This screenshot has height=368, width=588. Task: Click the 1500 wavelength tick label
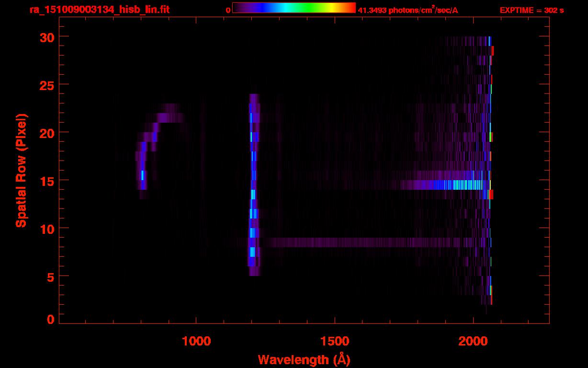(335, 341)
